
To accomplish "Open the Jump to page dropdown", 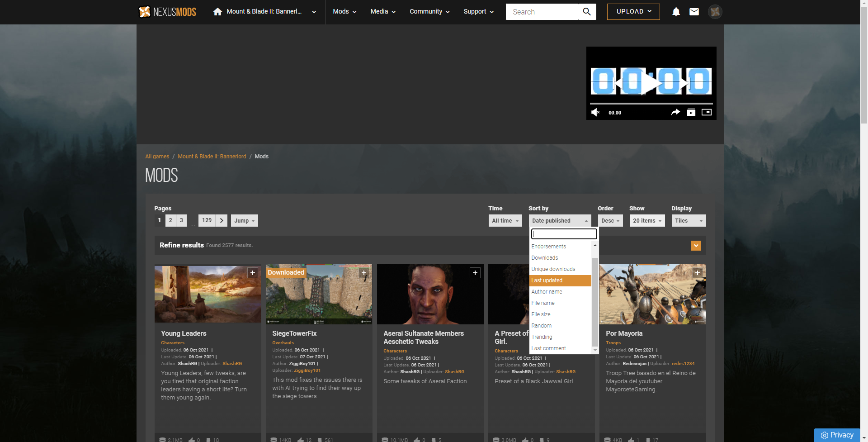I will point(245,220).
